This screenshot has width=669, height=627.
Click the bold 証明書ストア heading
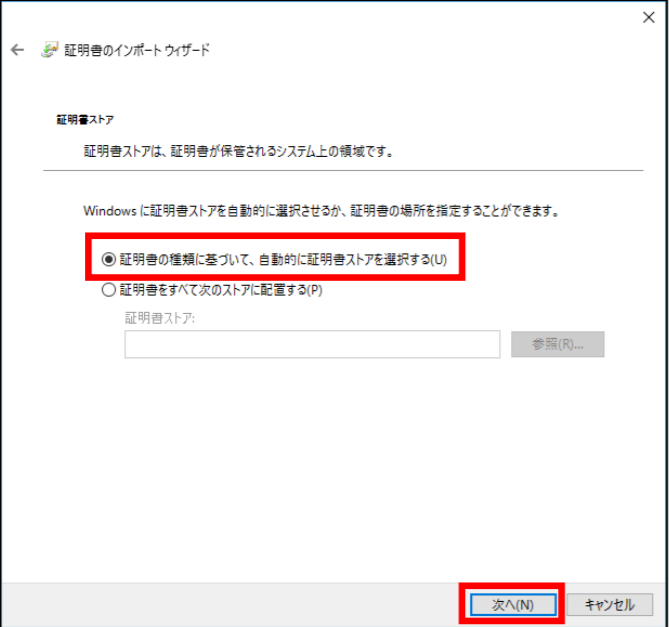85,120
